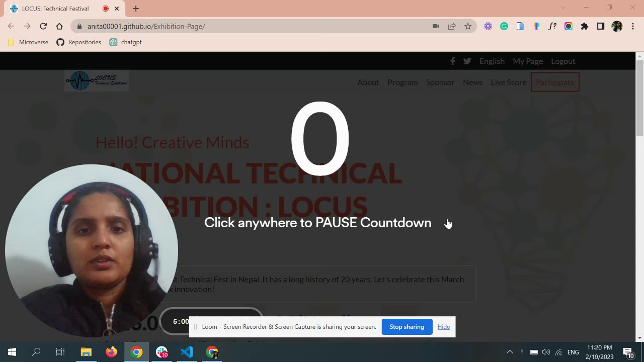Toggle the browser side panel icon
Viewport: 644px width, 362px height.
[601, 26]
